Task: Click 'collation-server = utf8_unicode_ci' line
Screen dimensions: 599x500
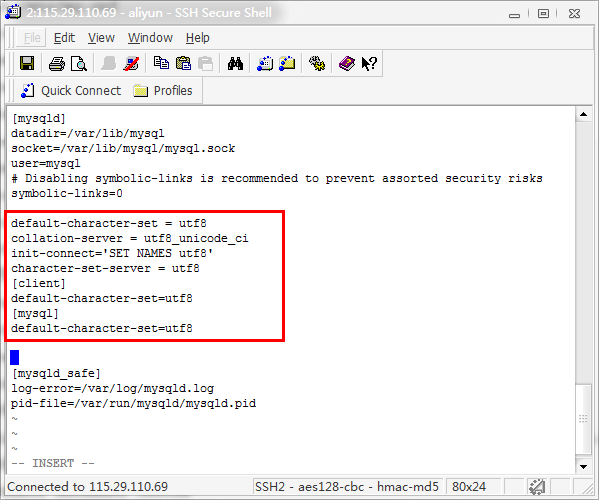Action: tap(130, 238)
